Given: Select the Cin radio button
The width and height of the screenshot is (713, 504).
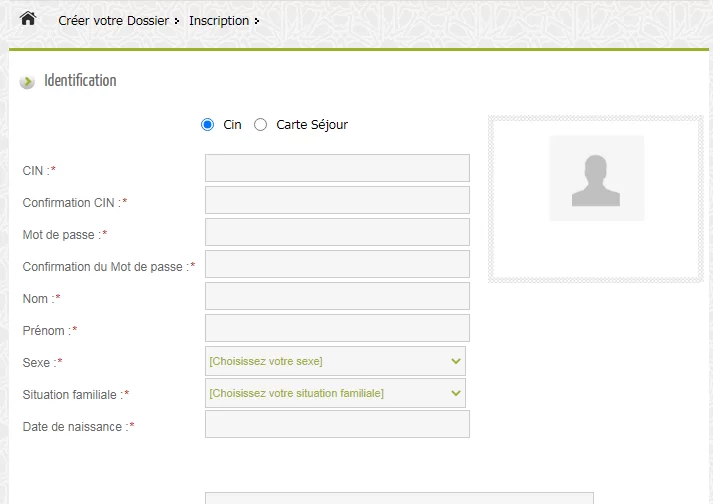Looking at the screenshot, I should [x=208, y=125].
